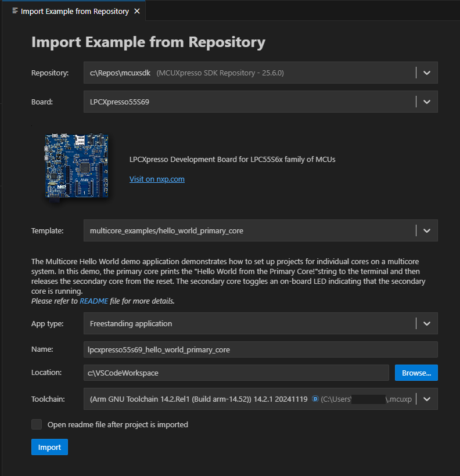Screen dimensions: 460x476
Task: Close the 'Import Example from Repository' tab
Action: [x=136, y=10]
